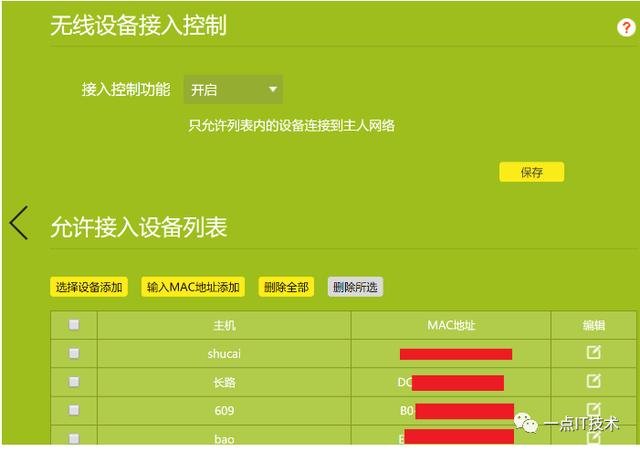Select the shucai host name
Viewport: 640px width, 452px height.
tap(224, 354)
